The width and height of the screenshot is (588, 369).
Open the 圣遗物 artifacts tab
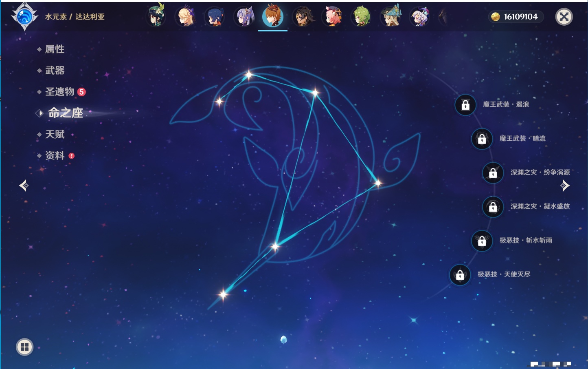pos(59,92)
